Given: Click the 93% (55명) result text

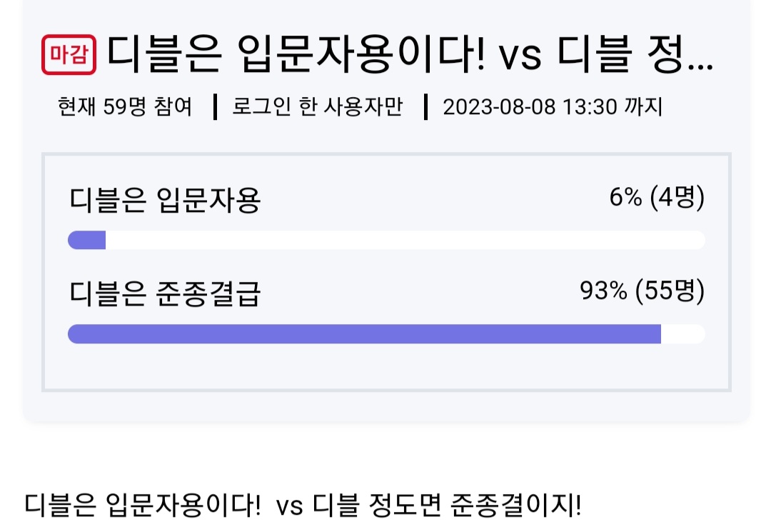Looking at the screenshot, I should point(642,291).
